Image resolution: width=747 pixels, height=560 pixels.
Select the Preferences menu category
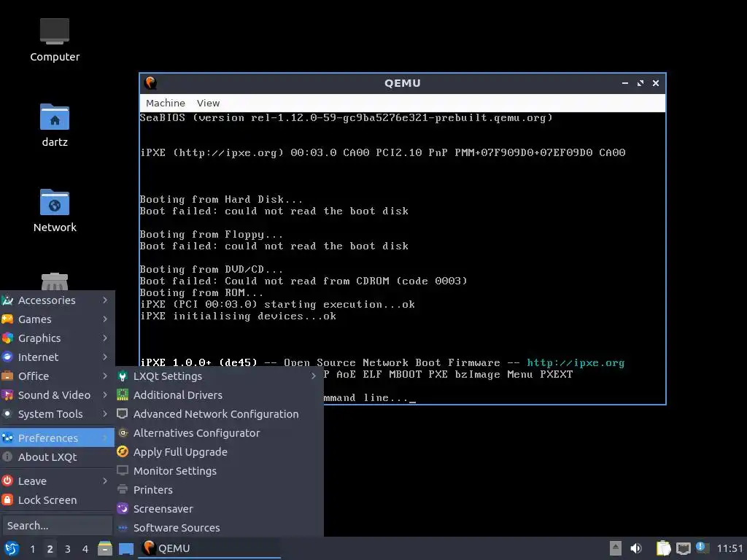(57, 437)
